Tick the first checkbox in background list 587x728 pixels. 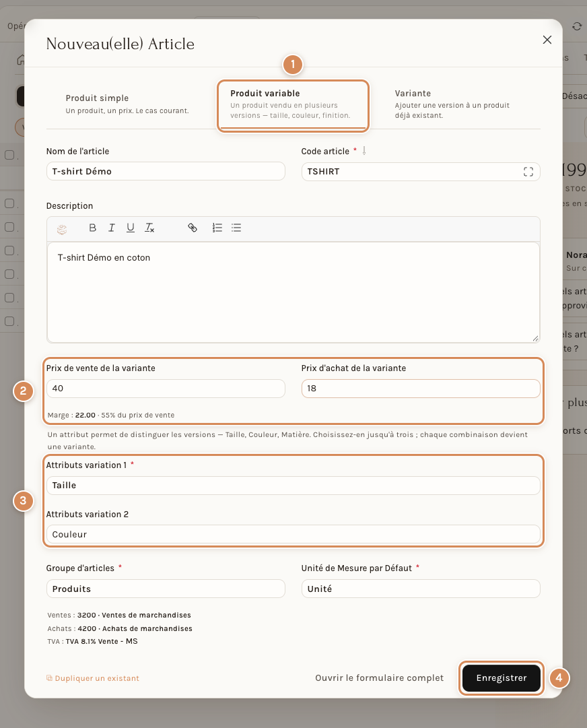point(9,155)
